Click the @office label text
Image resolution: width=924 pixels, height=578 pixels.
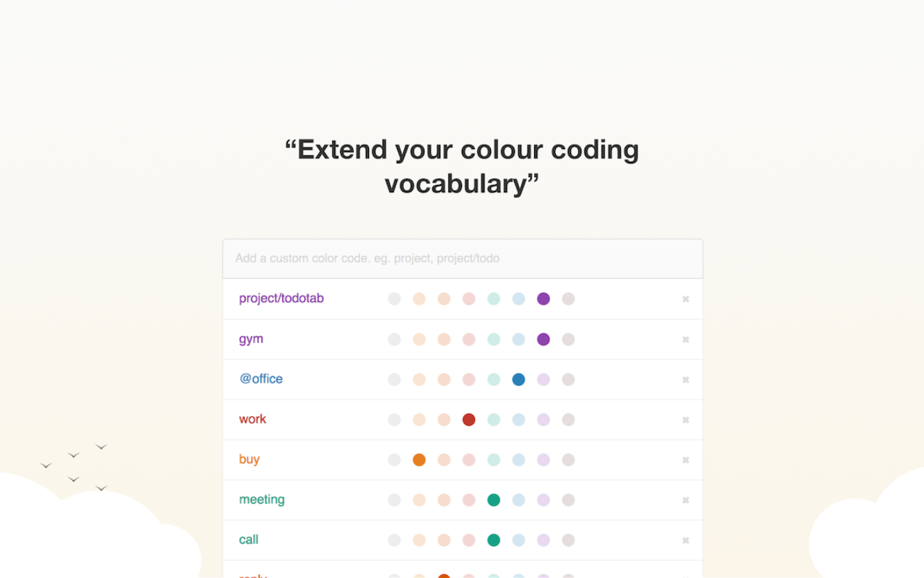click(x=261, y=379)
